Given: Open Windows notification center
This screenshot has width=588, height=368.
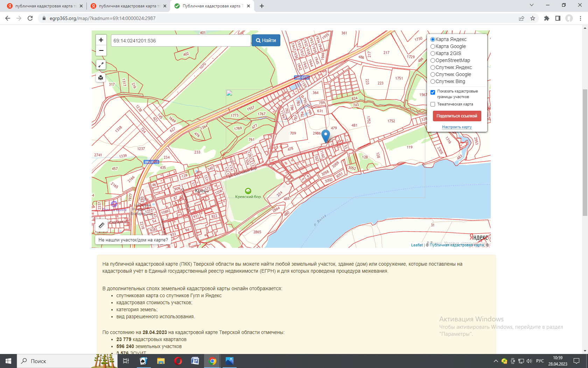Looking at the screenshot, I should [x=576, y=361].
